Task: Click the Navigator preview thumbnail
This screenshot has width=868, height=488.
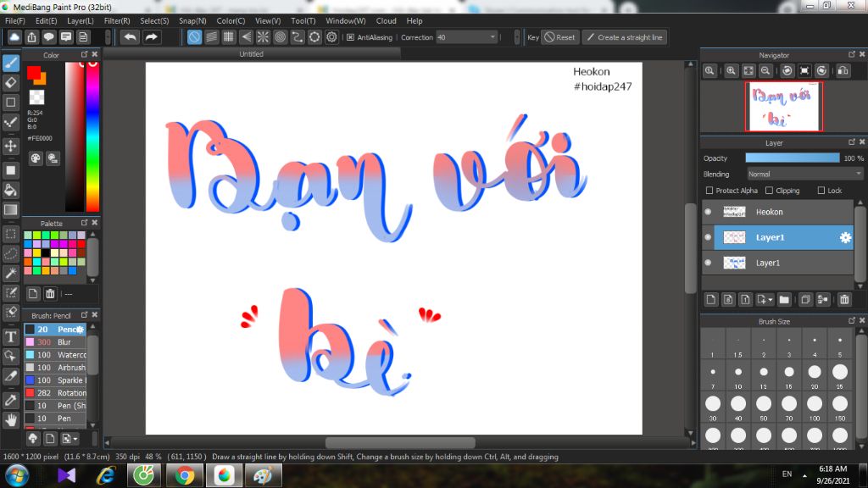Action: pyautogui.click(x=783, y=106)
